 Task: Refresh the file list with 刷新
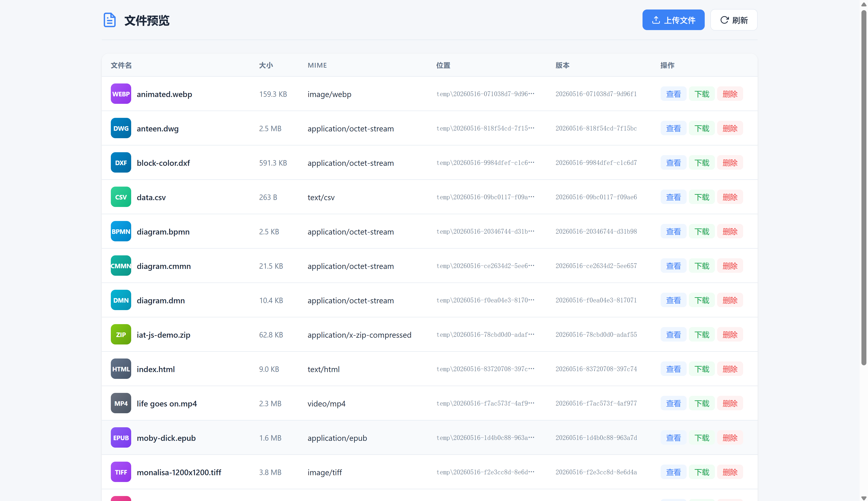click(733, 20)
